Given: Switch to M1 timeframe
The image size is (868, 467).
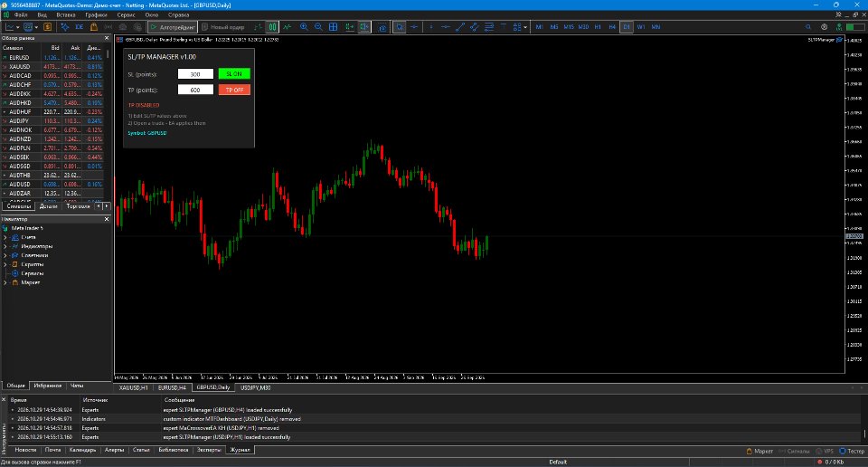Looking at the screenshot, I should click(x=539, y=26).
